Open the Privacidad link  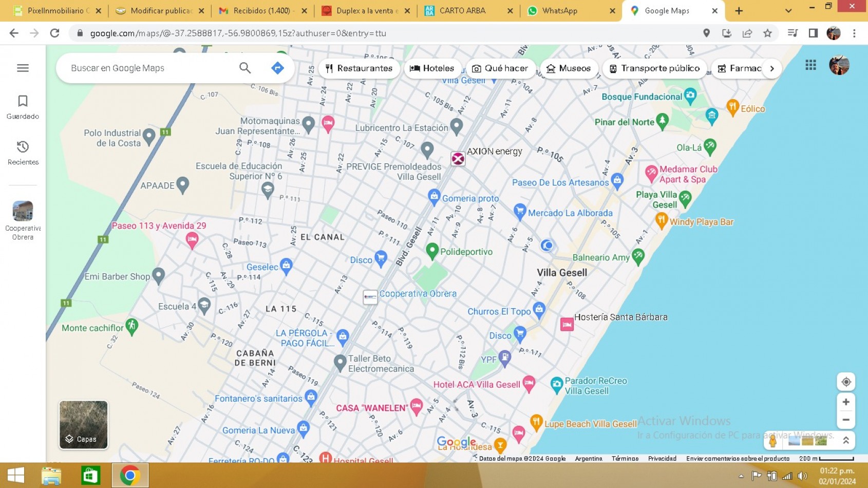pyautogui.click(x=662, y=458)
